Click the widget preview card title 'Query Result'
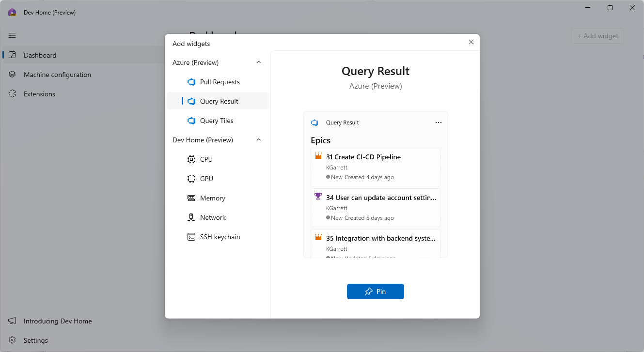The image size is (644, 352). [x=343, y=122]
